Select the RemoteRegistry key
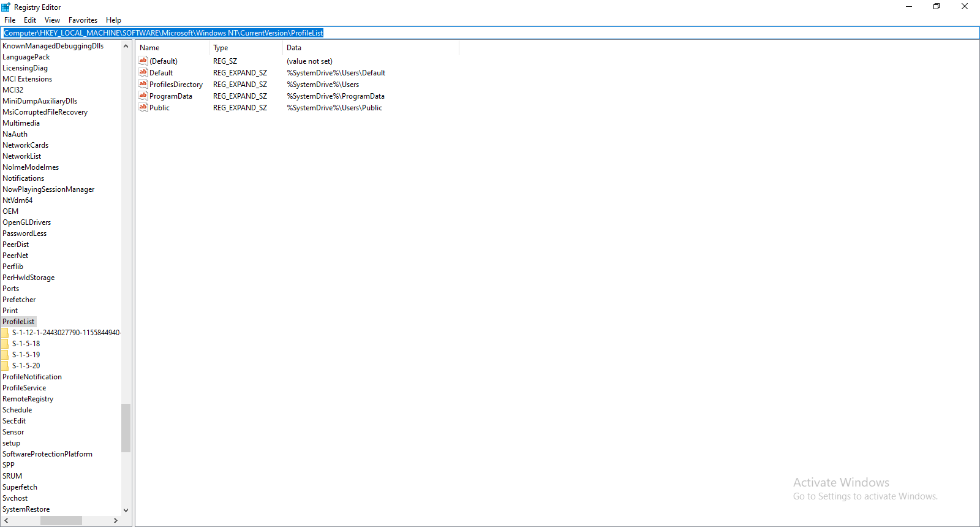This screenshot has width=980, height=527. [x=28, y=399]
